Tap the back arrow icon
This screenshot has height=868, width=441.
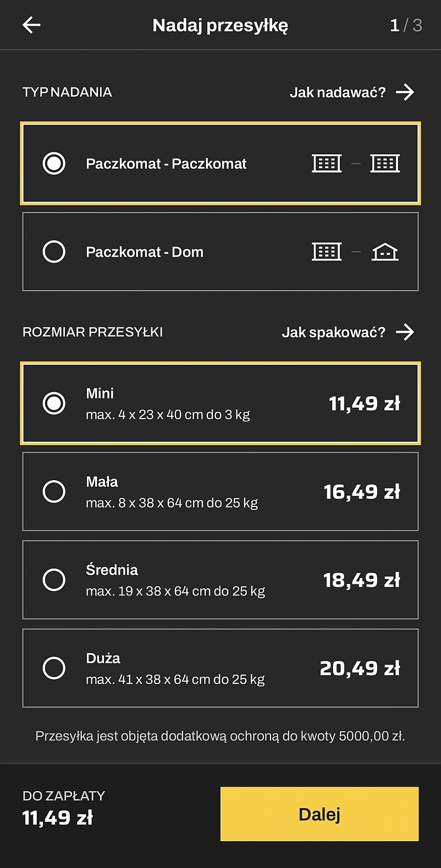pyautogui.click(x=31, y=25)
